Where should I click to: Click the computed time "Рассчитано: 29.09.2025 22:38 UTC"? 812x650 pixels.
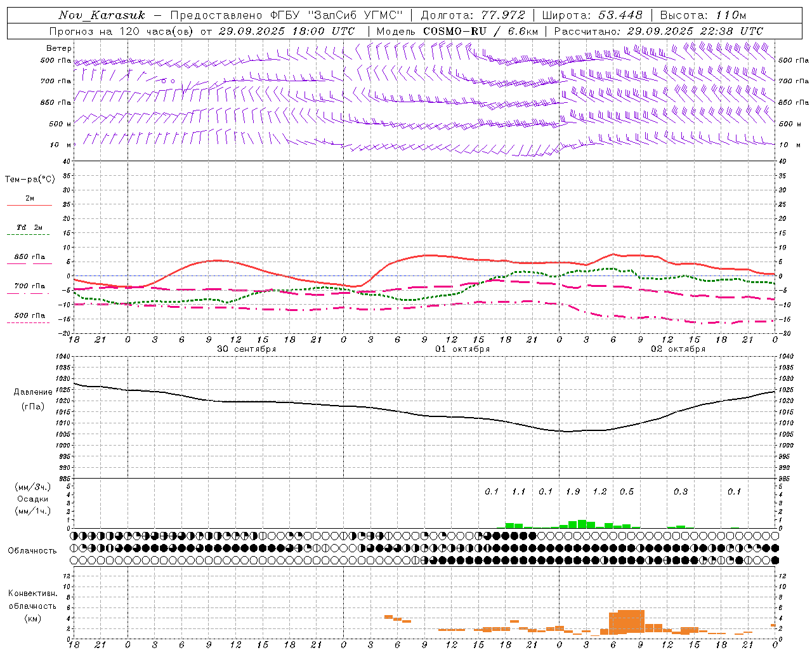tap(658, 31)
